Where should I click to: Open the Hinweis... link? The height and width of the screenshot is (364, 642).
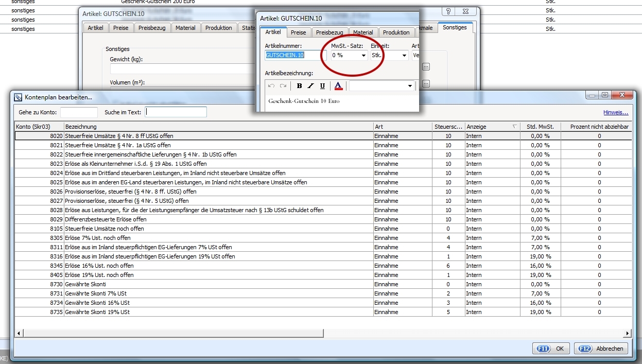pos(616,112)
